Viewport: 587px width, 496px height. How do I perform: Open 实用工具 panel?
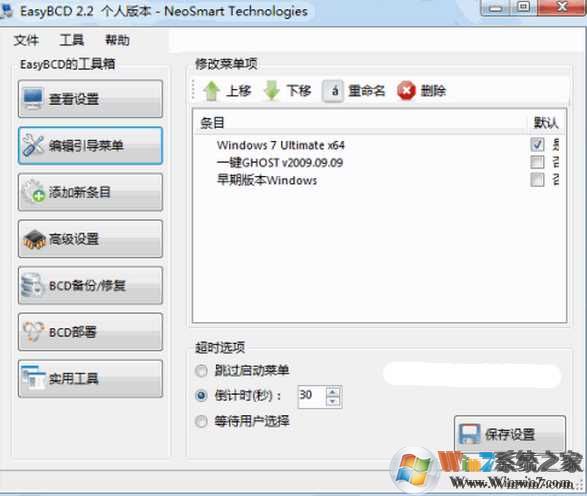90,378
